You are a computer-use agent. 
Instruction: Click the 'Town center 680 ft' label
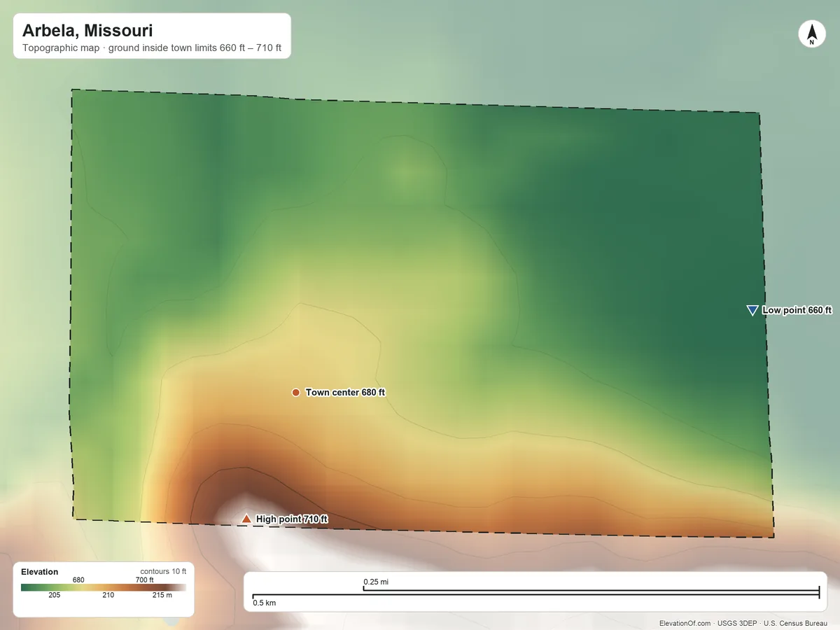pyautogui.click(x=345, y=393)
